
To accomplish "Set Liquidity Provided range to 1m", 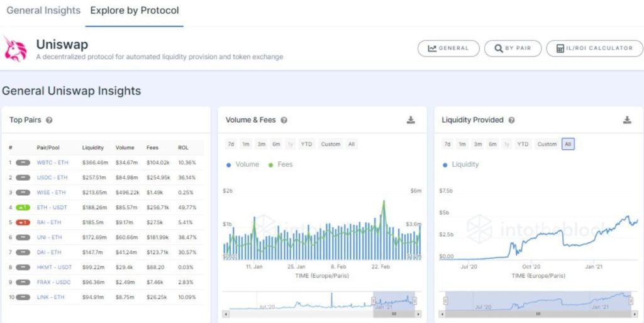I will 462,144.
